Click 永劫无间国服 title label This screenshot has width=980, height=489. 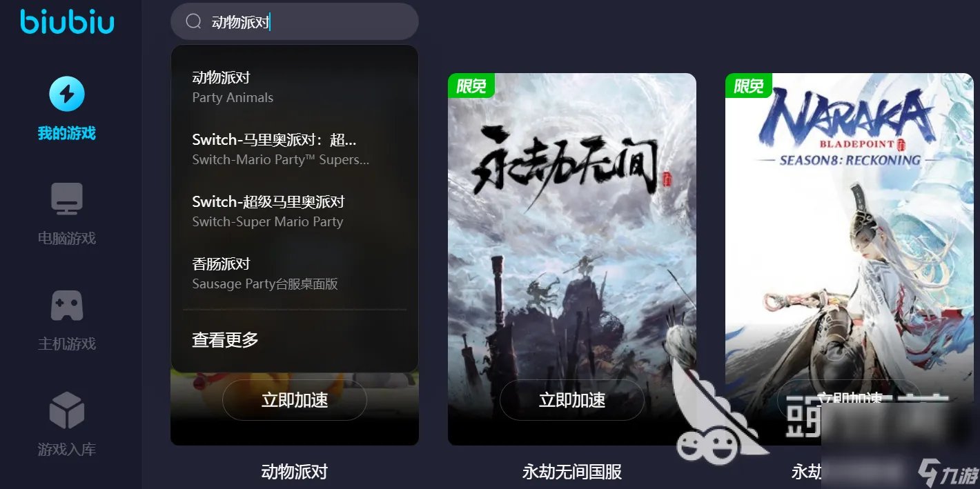(572, 472)
